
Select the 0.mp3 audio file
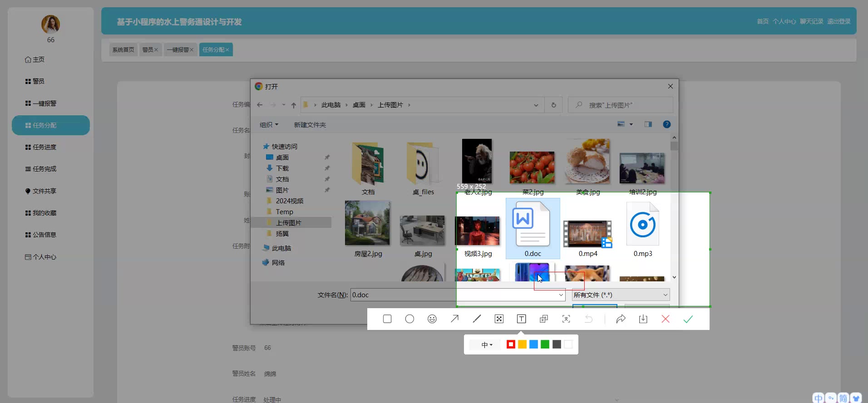pyautogui.click(x=642, y=230)
